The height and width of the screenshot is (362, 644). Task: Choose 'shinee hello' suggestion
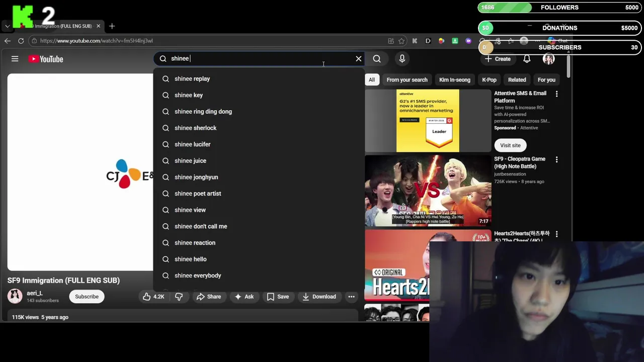click(259, 259)
